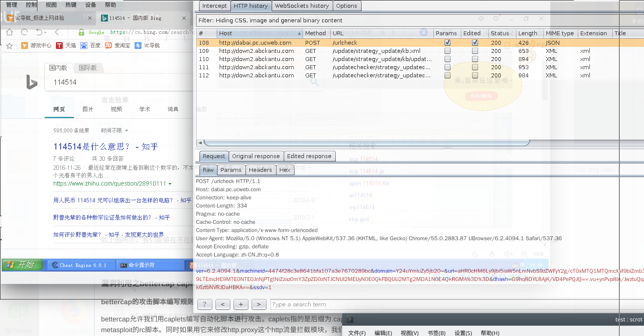Switch request view to Hex

point(285,170)
